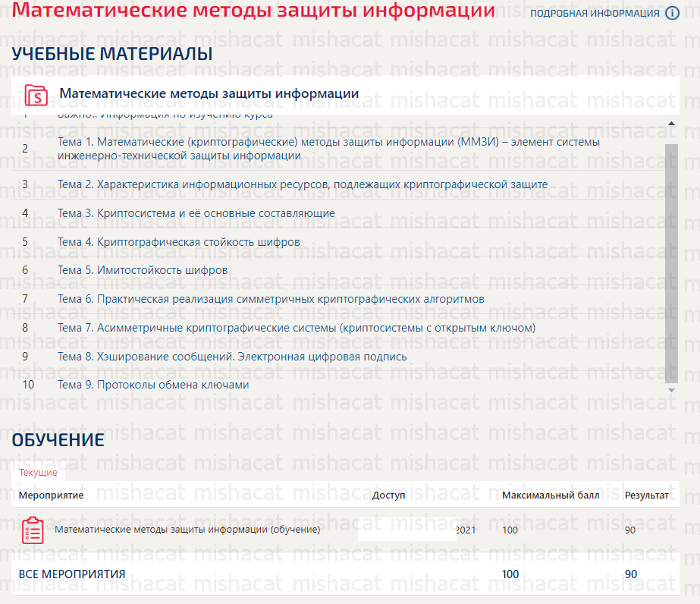Click the clipboard icon of the обучение event

33,530
